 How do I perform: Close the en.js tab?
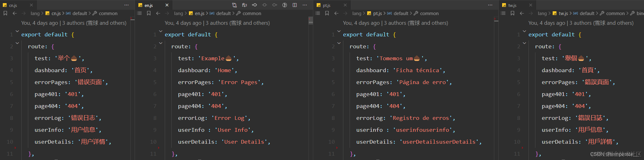[x=167, y=5]
